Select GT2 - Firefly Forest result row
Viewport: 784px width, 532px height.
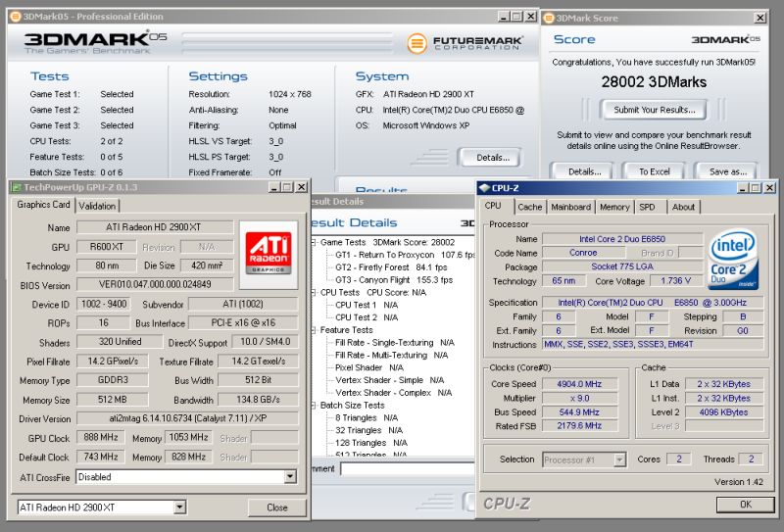click(391, 267)
